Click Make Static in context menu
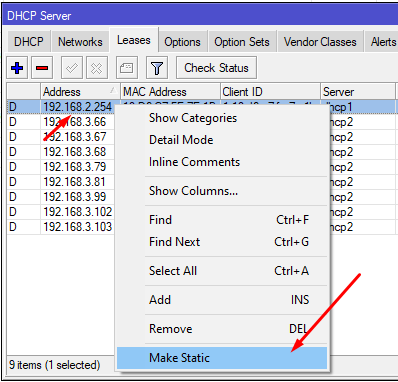The image size is (398, 382). tap(222, 358)
